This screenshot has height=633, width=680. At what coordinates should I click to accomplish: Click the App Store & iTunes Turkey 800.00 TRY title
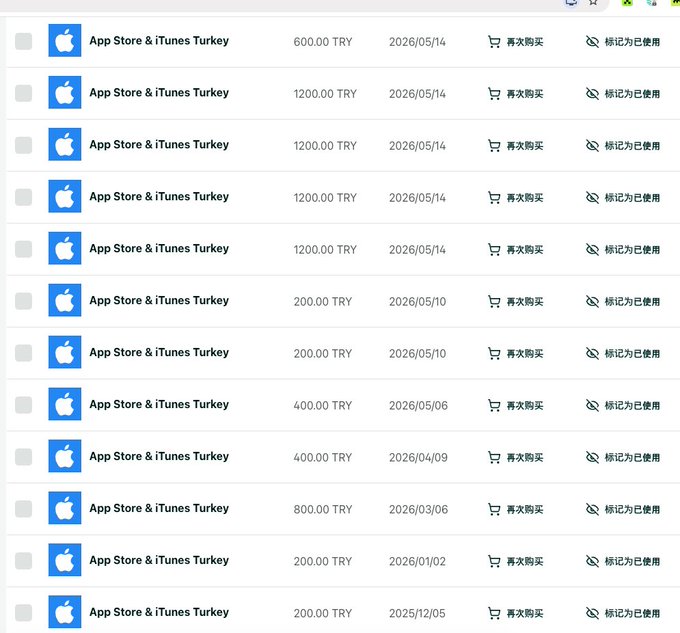coord(159,508)
